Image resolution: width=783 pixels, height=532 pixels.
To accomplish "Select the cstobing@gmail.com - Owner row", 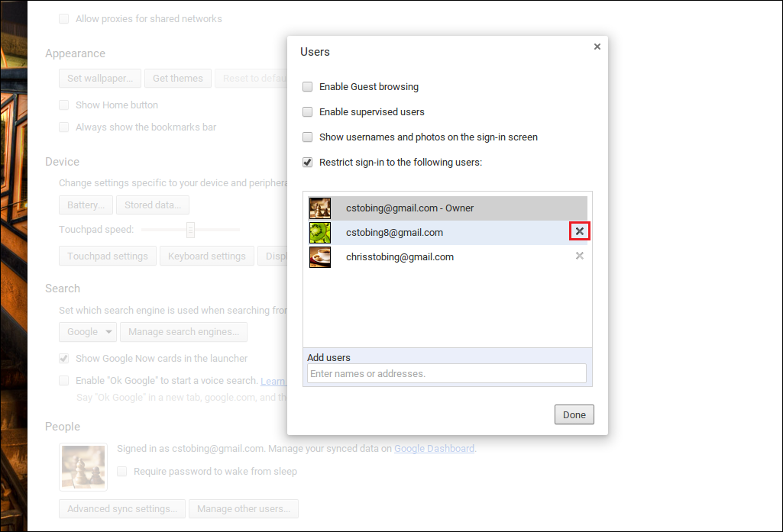I will pos(448,208).
